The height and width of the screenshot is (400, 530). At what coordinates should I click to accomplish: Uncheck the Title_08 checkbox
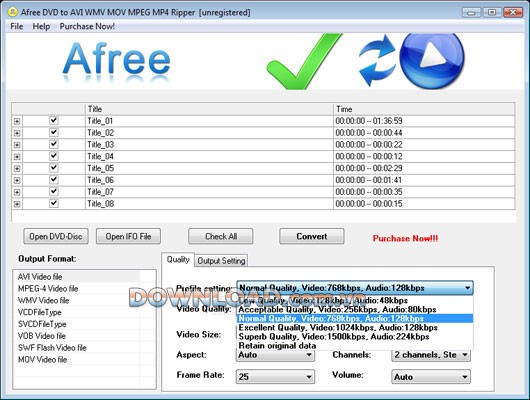pos(54,204)
